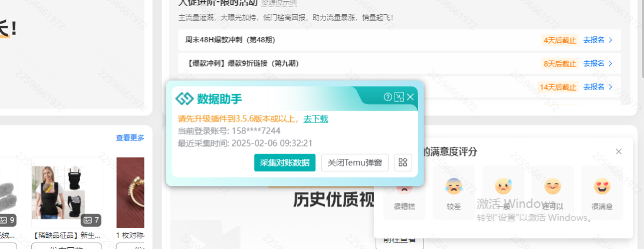The height and width of the screenshot is (249, 644).
Task: Click the 8天后截止 deadline tag
Action: click(560, 63)
